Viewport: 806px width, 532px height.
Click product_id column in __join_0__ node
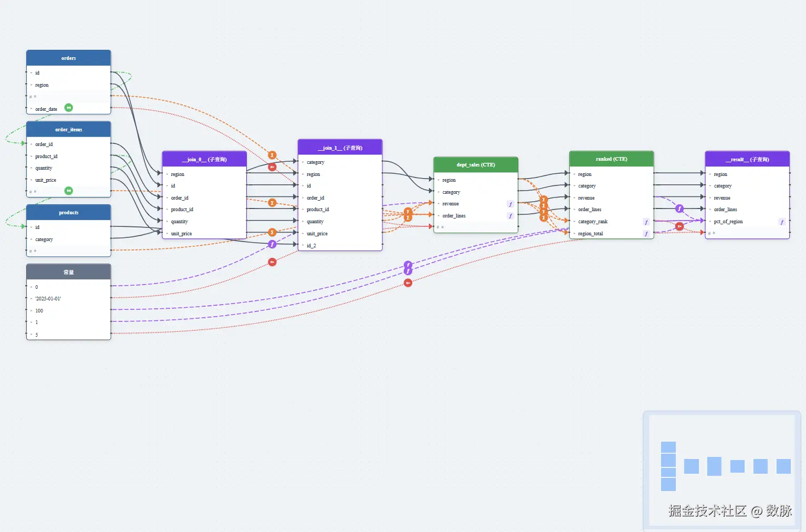pyautogui.click(x=204, y=210)
